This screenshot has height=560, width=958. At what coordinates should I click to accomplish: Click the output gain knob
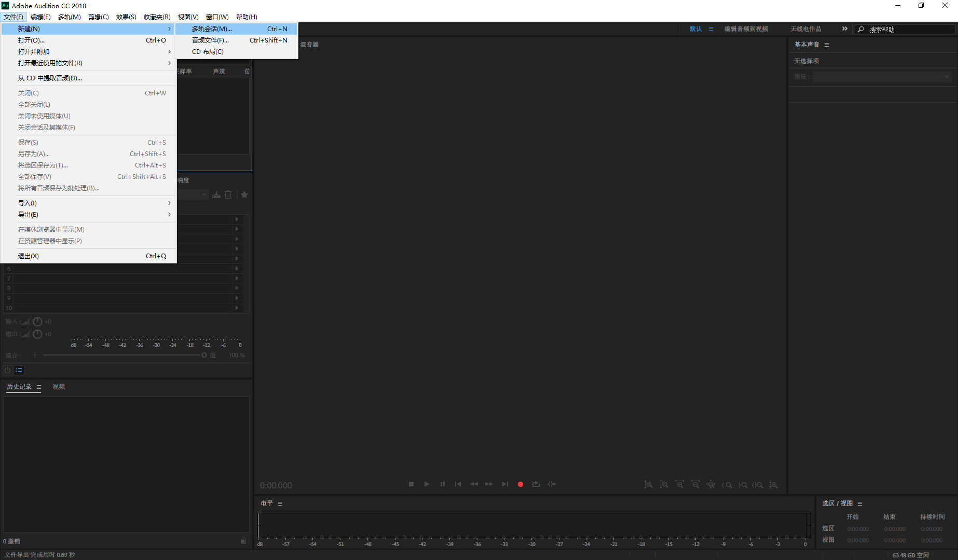point(37,334)
